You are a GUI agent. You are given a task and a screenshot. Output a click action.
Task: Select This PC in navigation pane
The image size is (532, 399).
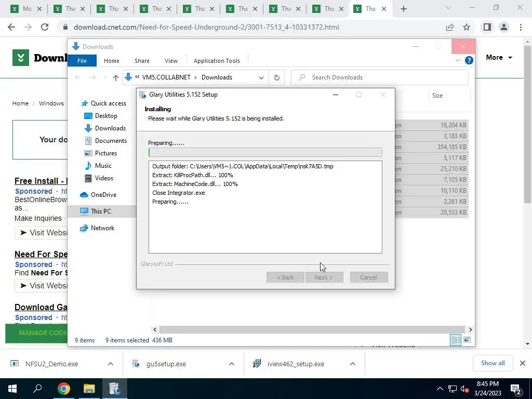(x=96, y=211)
